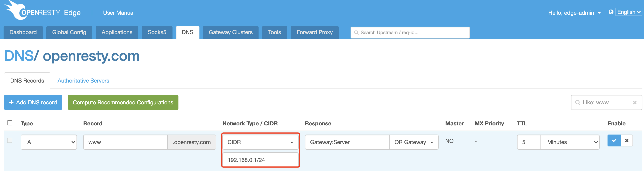
Task: Click the Network Type / CIDR column header
Action: tap(250, 123)
